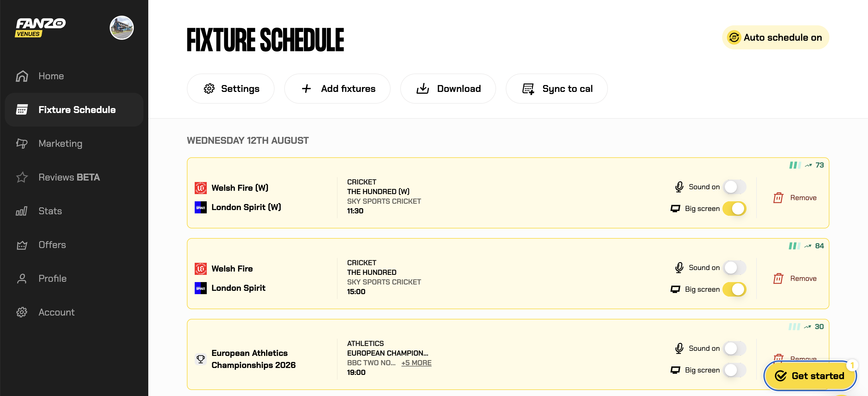
Task: Navigate to Stats
Action: 74,211
